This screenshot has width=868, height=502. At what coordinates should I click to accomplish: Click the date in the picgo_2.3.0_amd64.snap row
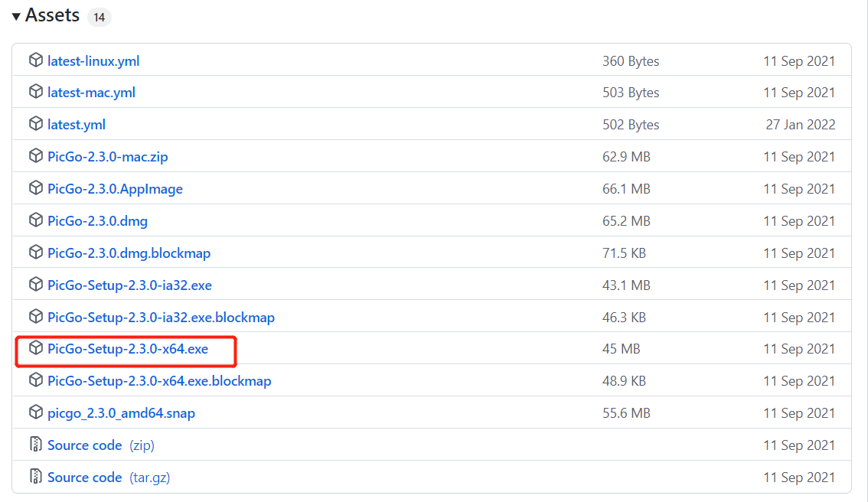(x=799, y=413)
